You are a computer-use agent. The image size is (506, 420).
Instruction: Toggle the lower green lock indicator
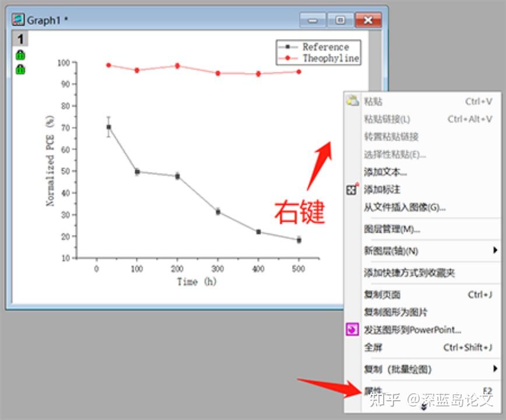(20, 68)
